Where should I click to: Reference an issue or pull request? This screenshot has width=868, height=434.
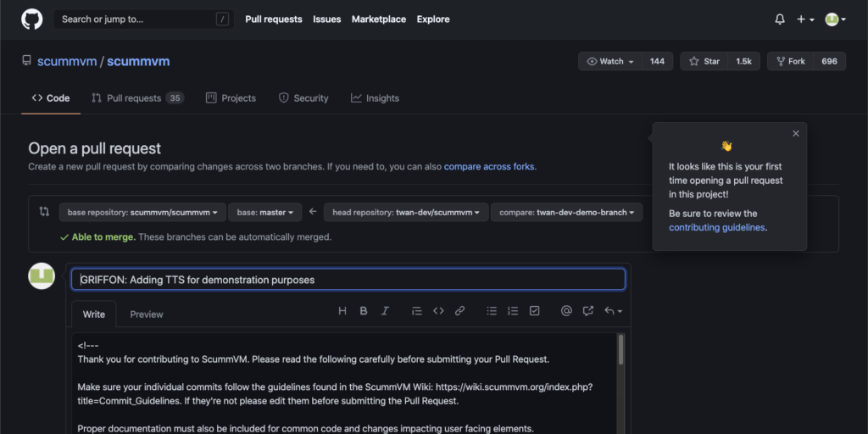588,311
